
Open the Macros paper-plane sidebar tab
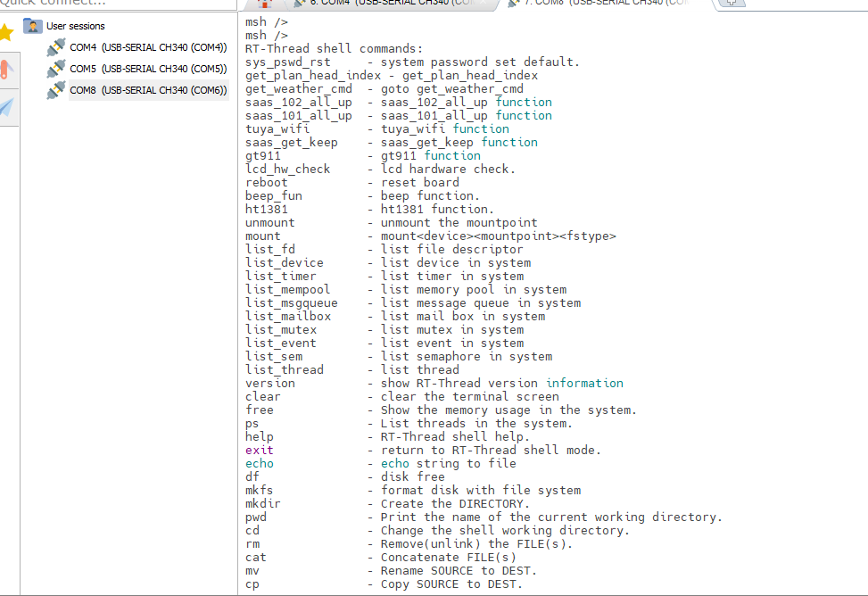[6, 107]
